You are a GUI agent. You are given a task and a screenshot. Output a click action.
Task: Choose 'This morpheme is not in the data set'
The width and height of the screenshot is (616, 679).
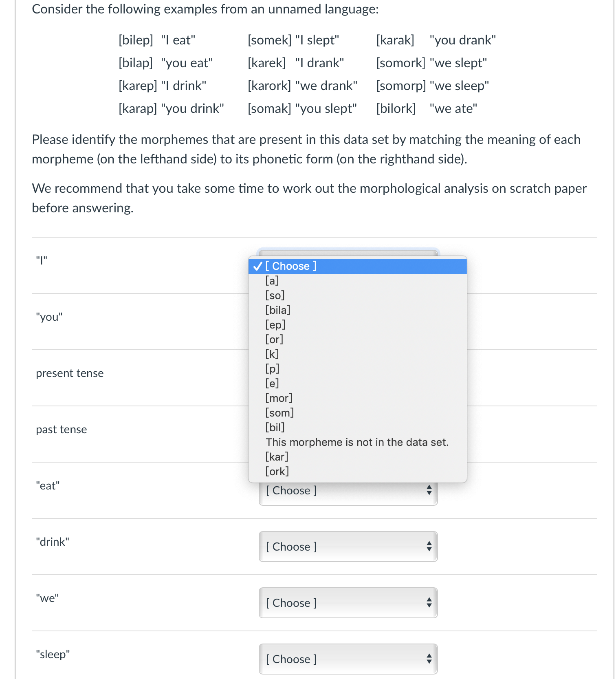point(357,442)
